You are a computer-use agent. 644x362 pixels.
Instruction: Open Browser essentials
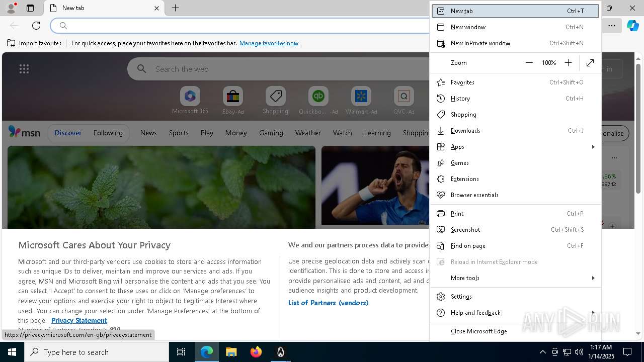[515, 195]
